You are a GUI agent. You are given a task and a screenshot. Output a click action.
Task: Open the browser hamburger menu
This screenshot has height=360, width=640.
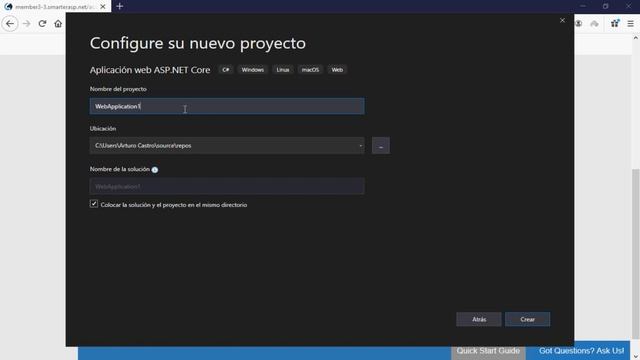(630, 24)
